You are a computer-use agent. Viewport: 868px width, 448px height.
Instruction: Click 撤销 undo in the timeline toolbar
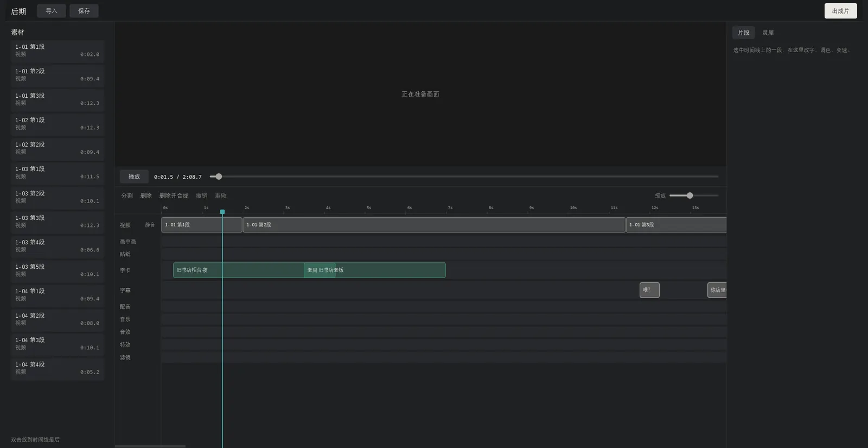coord(201,195)
